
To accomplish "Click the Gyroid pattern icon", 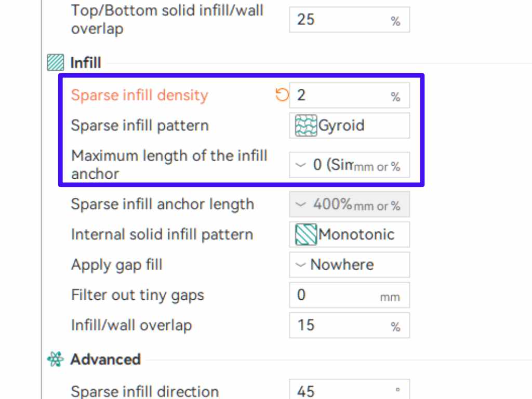I will (306, 126).
